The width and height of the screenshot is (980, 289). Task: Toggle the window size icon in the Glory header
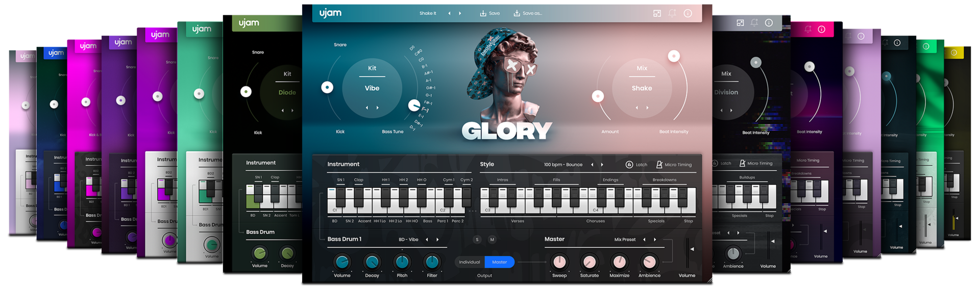(x=657, y=13)
